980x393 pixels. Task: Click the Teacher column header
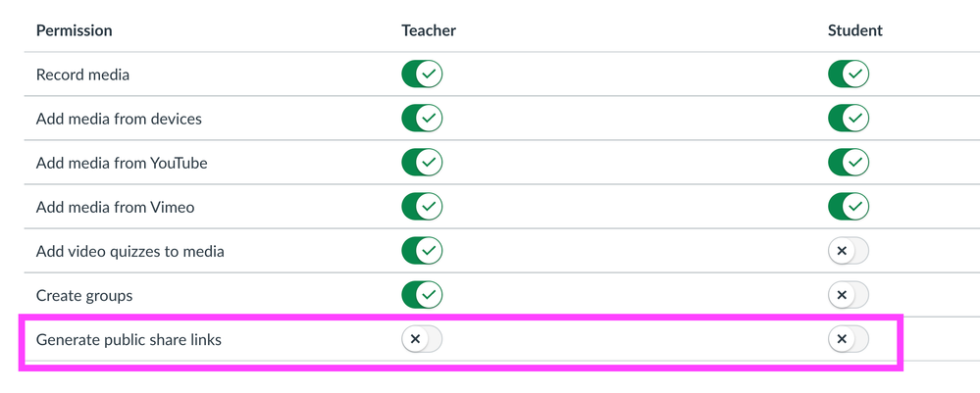click(x=429, y=30)
